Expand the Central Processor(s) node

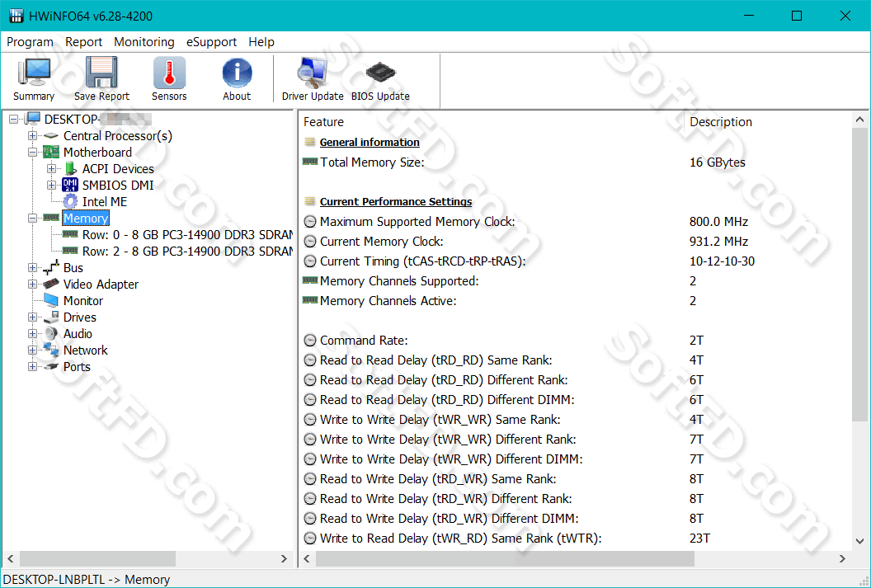click(x=32, y=135)
